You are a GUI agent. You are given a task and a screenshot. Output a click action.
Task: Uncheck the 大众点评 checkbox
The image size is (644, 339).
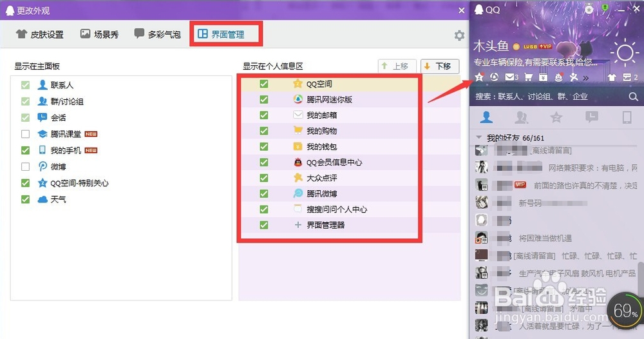click(x=263, y=178)
